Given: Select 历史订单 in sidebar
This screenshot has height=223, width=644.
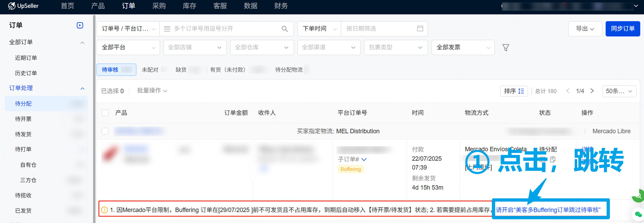Looking at the screenshot, I should click(x=26, y=73).
